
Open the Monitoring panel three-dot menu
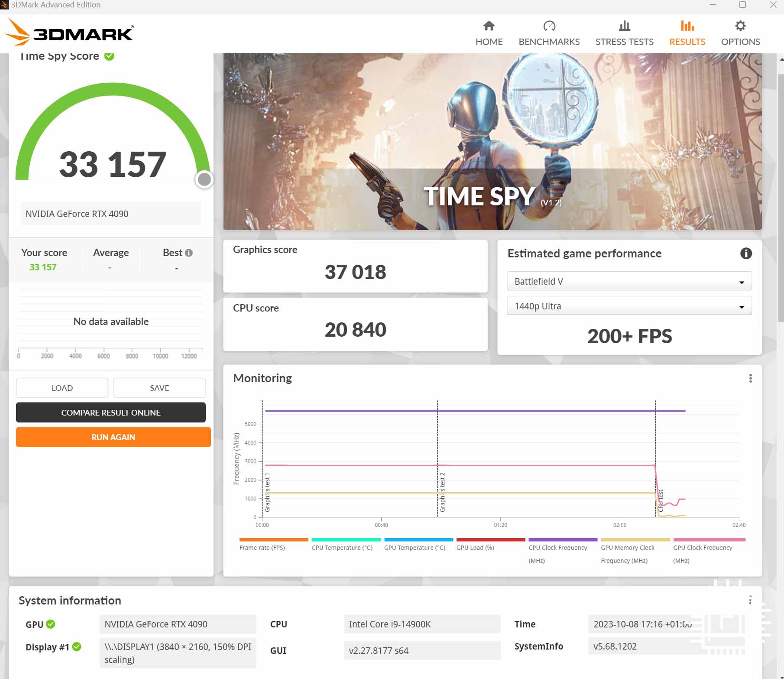point(750,378)
